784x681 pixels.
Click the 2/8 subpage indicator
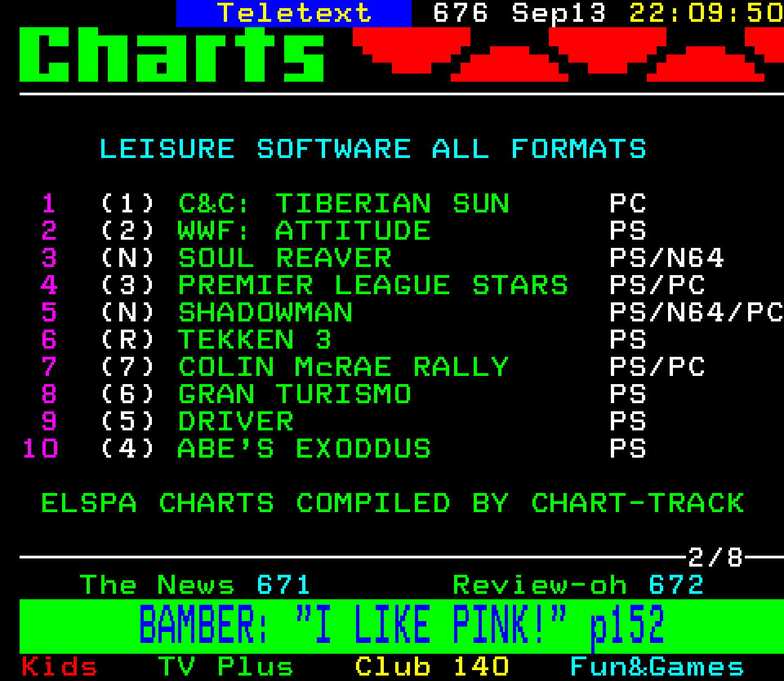click(x=715, y=557)
